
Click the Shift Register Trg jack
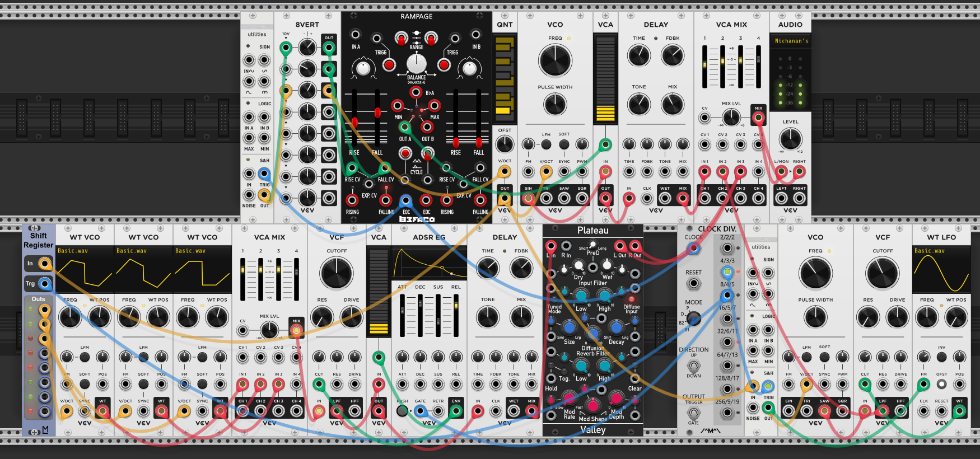pyautogui.click(x=45, y=284)
